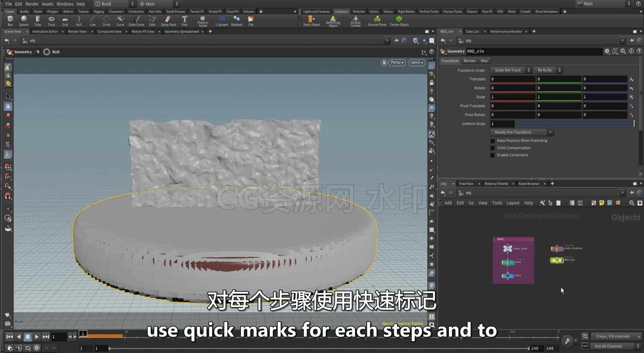This screenshot has width=644, height=353.
Task: Toggle the real-time playback clock button
Action: pyautogui.click(x=37, y=348)
